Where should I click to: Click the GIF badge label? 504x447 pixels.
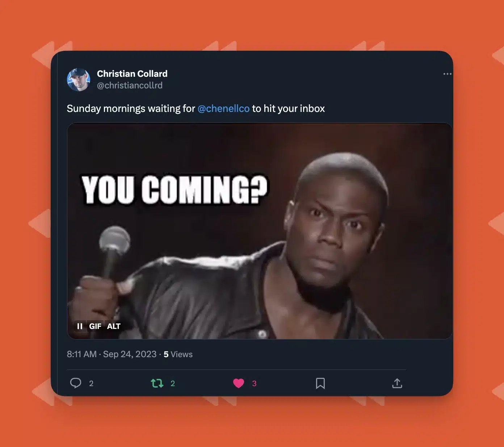pyautogui.click(x=95, y=326)
